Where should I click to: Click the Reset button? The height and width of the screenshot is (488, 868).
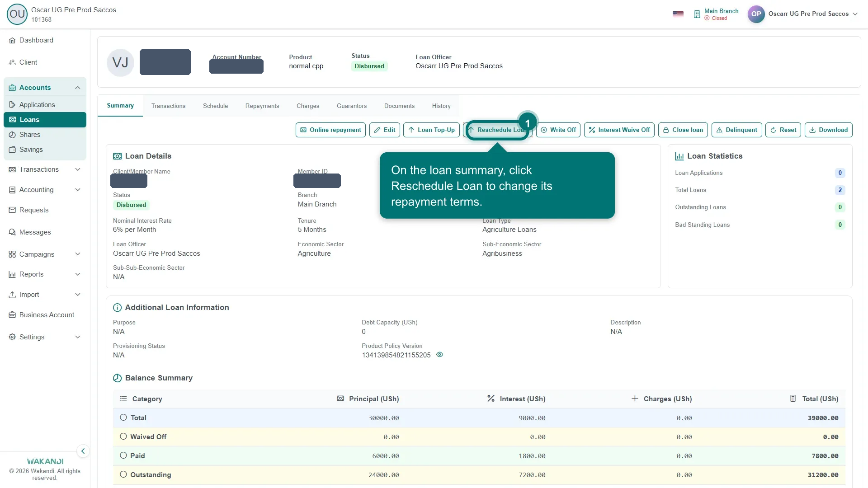783,130
